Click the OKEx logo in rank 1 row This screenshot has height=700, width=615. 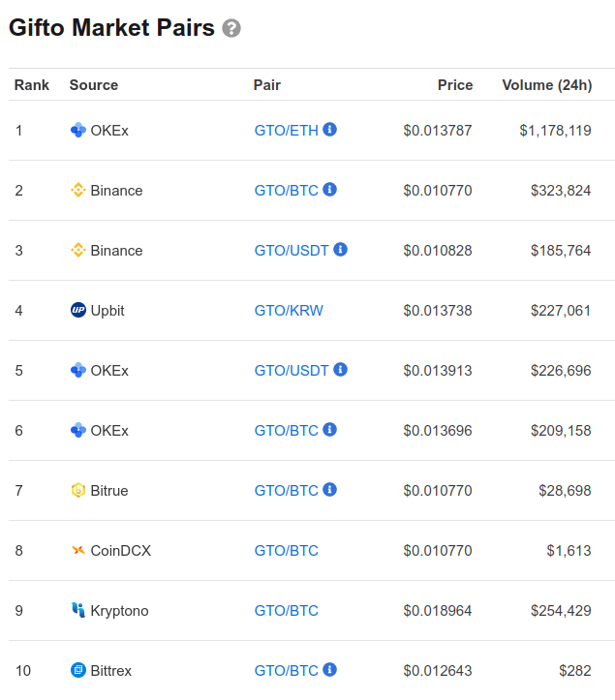point(78,131)
